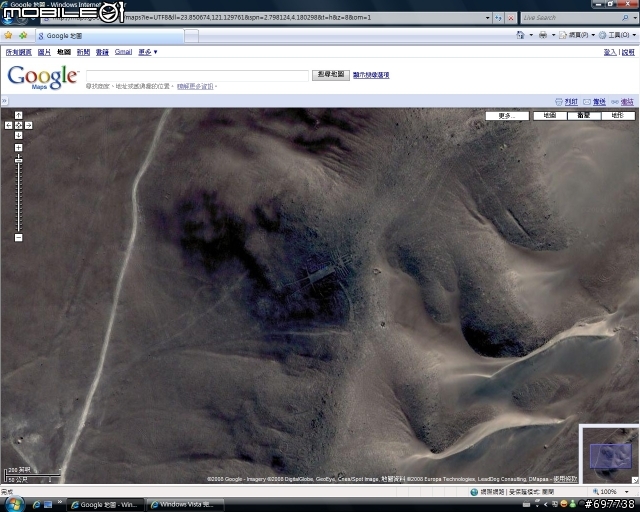Pan the map down with the arrow
The height and width of the screenshot is (512, 640).
(18, 135)
